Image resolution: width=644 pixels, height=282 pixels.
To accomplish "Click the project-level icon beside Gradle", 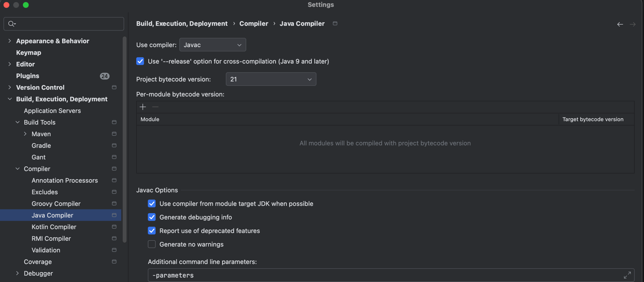I will [x=114, y=146].
